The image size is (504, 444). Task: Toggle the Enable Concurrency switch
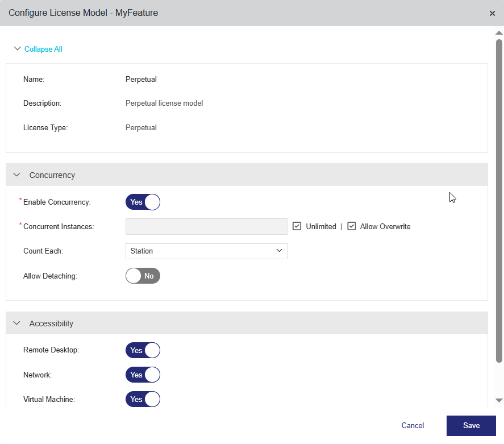[143, 202]
